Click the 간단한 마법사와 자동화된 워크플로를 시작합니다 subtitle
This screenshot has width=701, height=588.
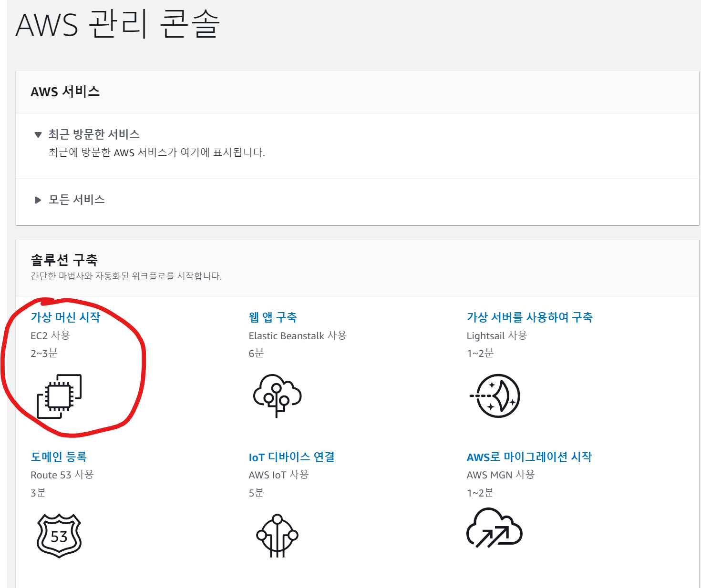126,276
